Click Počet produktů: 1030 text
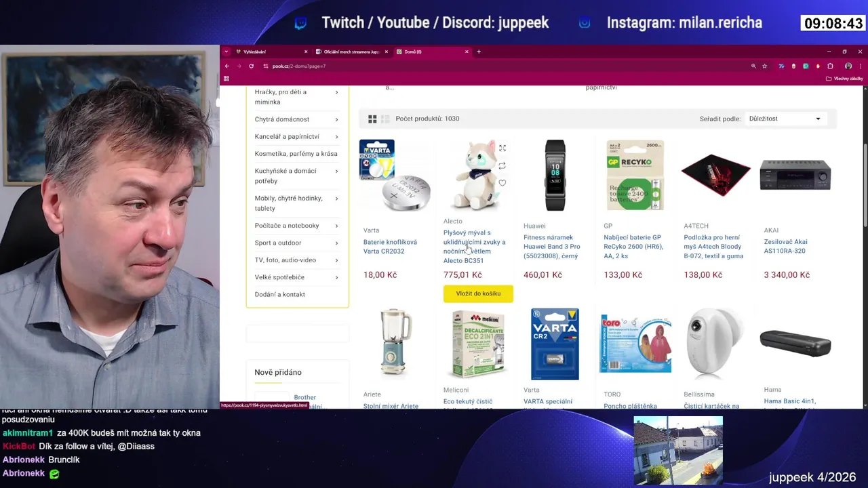Image resolution: width=868 pixels, height=488 pixels. (x=427, y=119)
